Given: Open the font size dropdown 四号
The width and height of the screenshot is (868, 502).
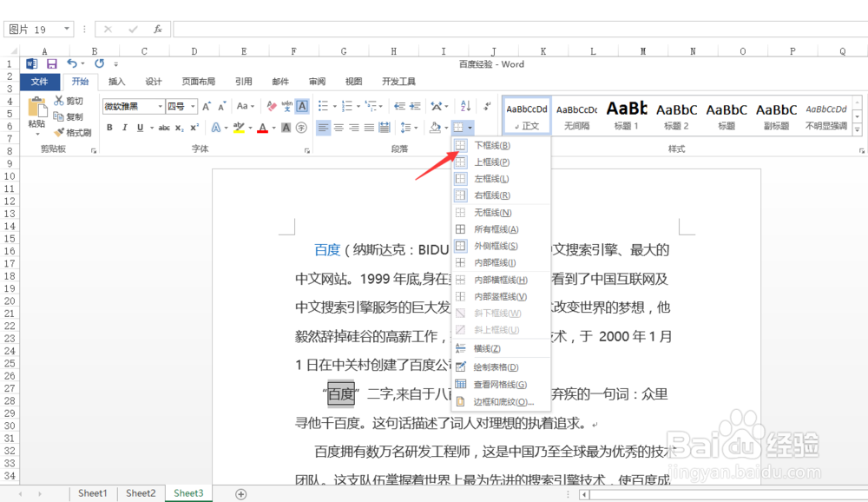Looking at the screenshot, I should coord(193,106).
